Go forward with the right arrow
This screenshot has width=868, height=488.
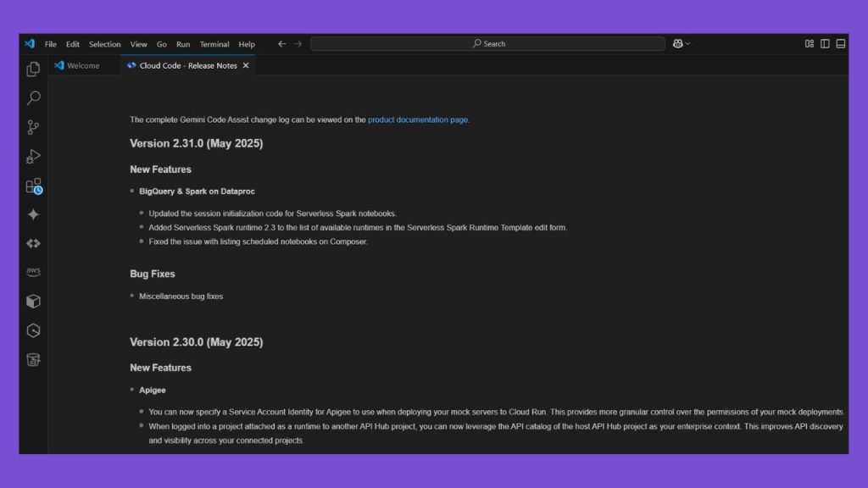(x=298, y=44)
